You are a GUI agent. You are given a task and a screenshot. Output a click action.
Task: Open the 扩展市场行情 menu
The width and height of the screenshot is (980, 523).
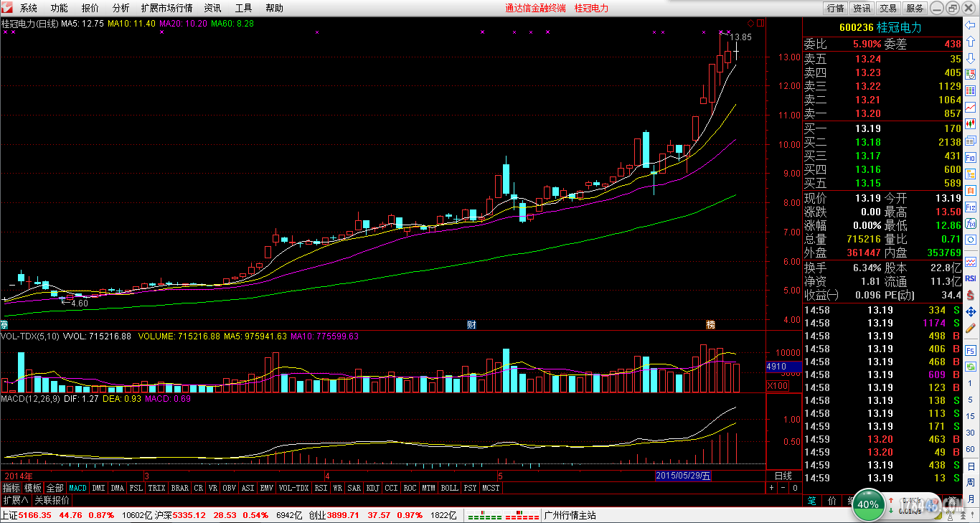click(x=166, y=8)
